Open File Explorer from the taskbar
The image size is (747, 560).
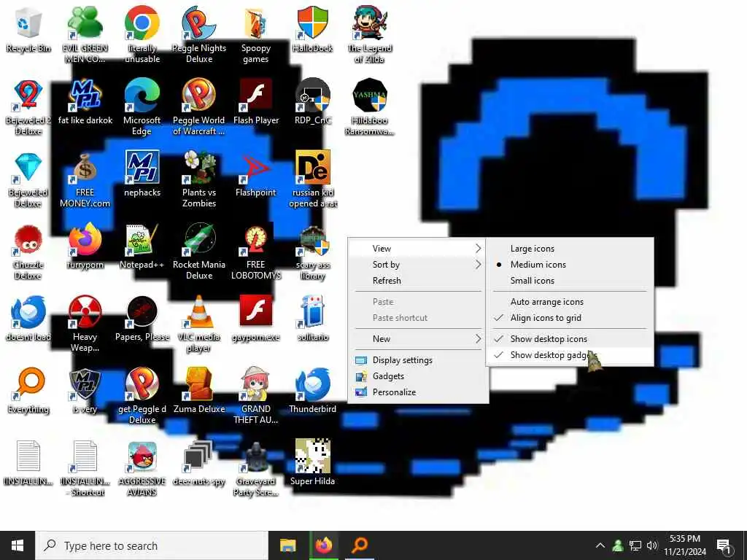pos(287,545)
